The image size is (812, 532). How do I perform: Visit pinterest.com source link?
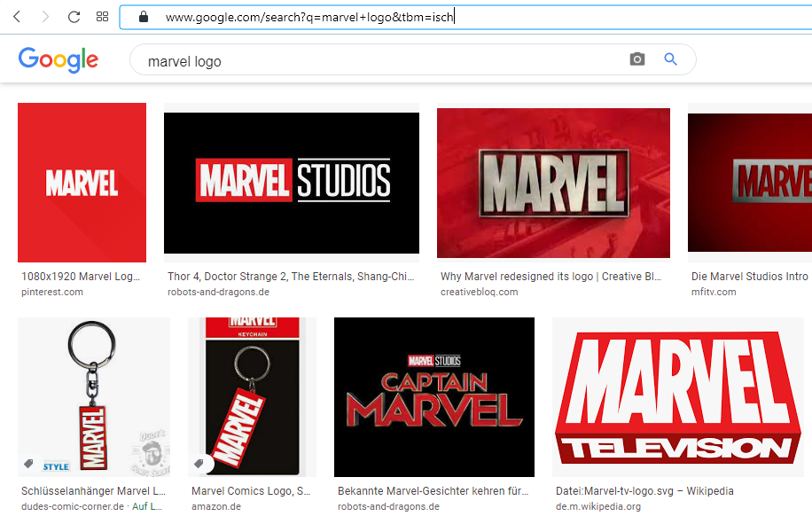pyautogui.click(x=51, y=293)
